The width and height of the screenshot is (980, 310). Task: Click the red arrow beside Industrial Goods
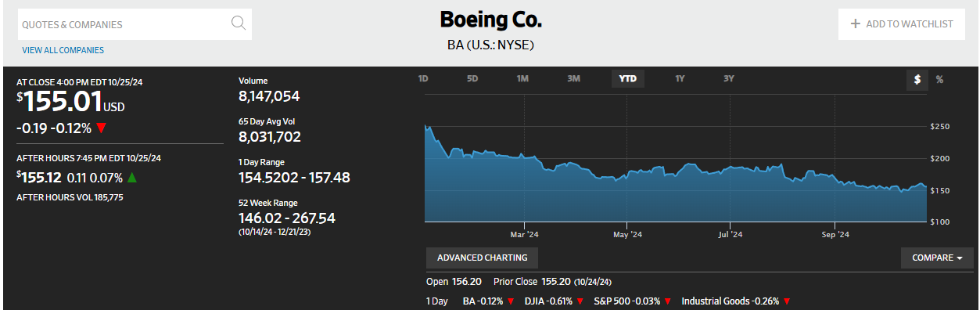coord(787,301)
